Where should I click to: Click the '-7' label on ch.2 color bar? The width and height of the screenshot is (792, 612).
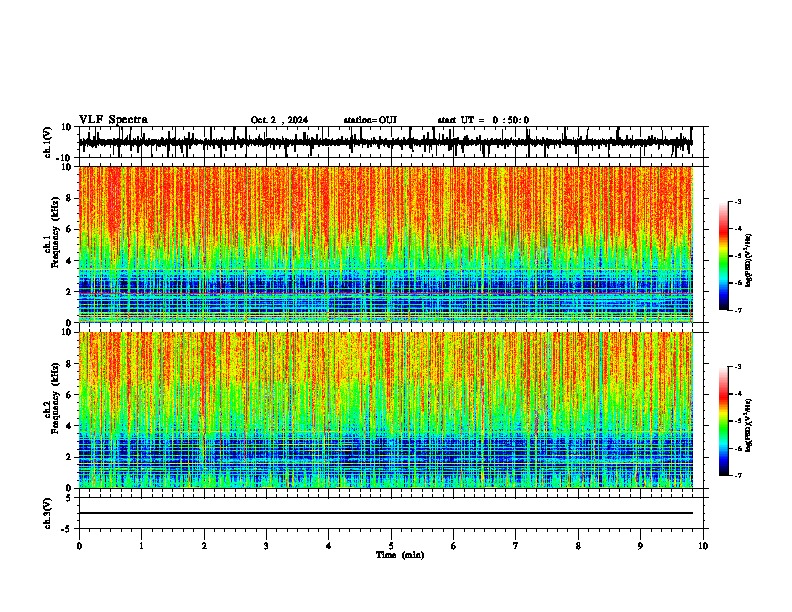pyautogui.click(x=737, y=475)
